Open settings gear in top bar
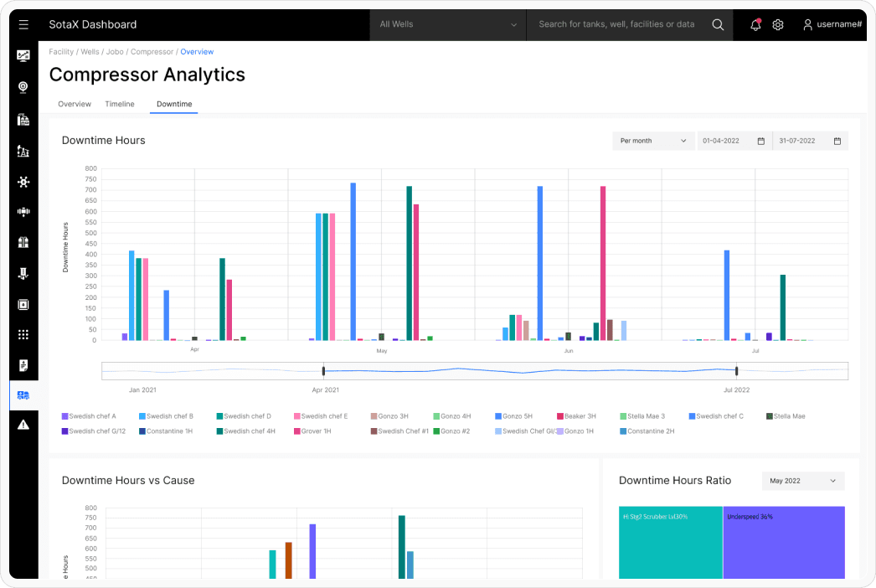The width and height of the screenshot is (876, 588). click(778, 24)
